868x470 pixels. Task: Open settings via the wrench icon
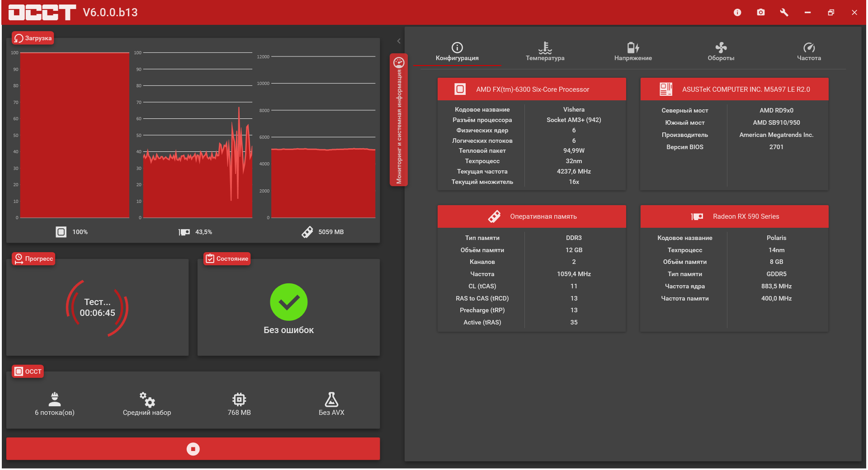(784, 12)
